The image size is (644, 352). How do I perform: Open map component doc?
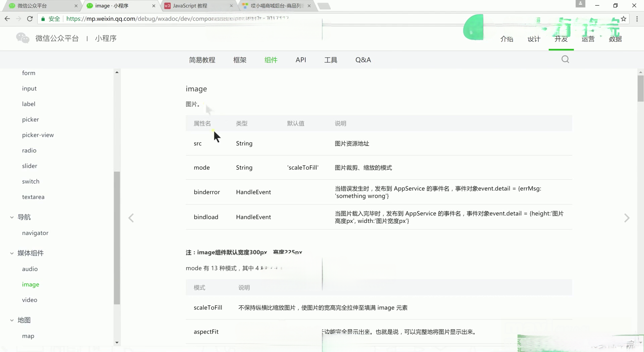28,336
